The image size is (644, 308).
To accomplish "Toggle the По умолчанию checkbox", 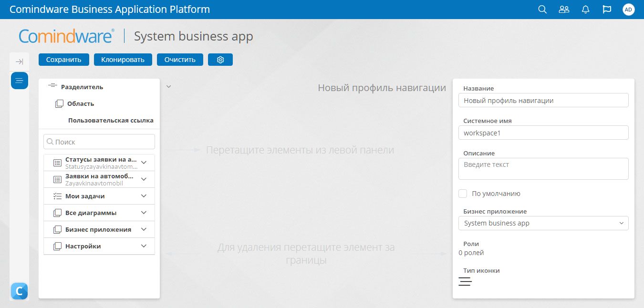I will [x=463, y=194].
